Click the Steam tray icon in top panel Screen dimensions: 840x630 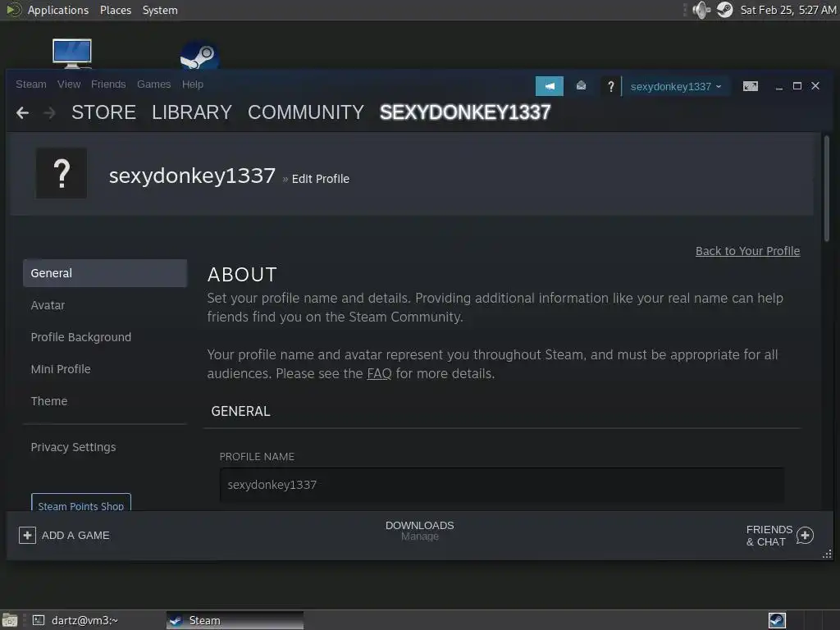725,10
